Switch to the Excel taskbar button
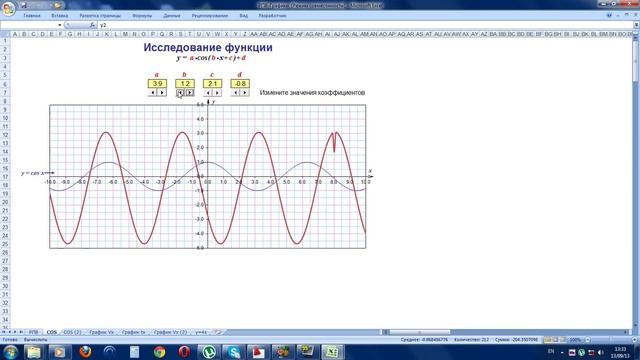 pos(333,352)
